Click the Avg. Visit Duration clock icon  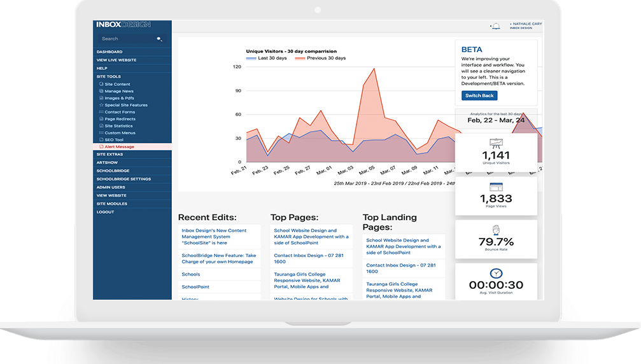click(x=496, y=273)
